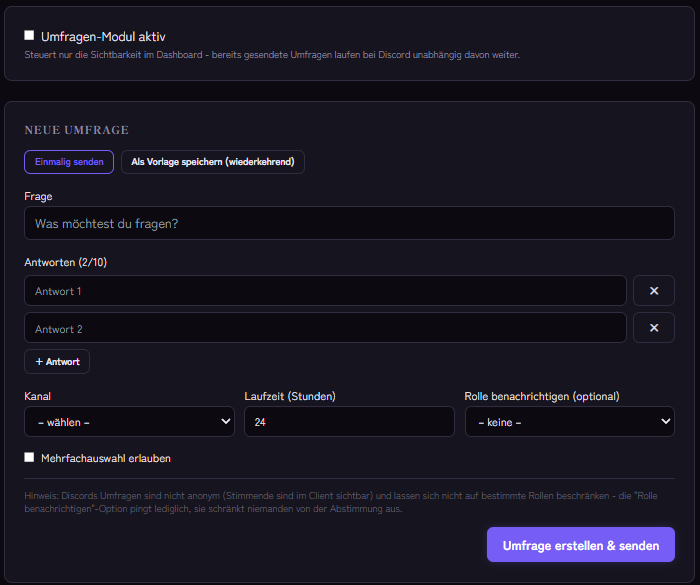Select the Einmalig senden tab

pos(69,162)
